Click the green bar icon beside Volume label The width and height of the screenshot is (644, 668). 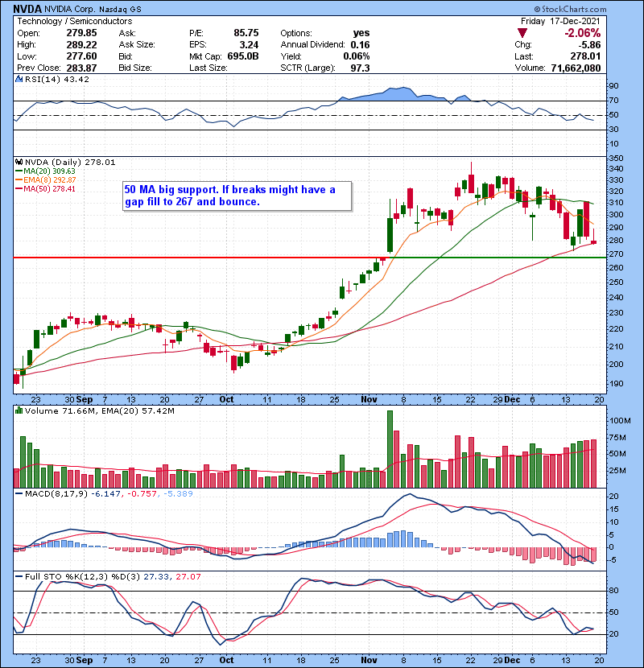(x=19, y=410)
